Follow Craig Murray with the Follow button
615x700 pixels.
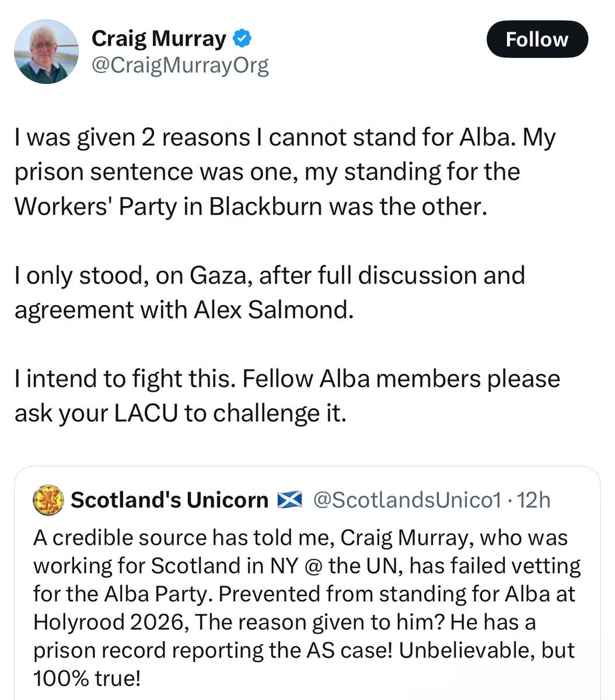(x=537, y=39)
